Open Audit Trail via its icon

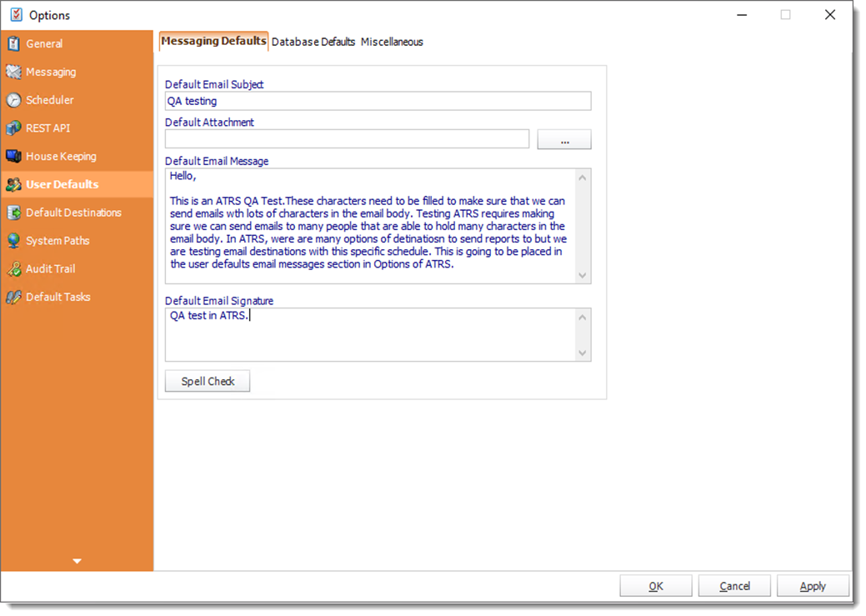(13, 269)
